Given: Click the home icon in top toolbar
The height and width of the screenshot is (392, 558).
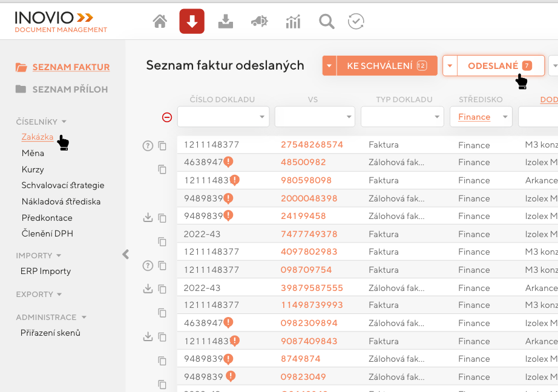Looking at the screenshot, I should pos(160,22).
